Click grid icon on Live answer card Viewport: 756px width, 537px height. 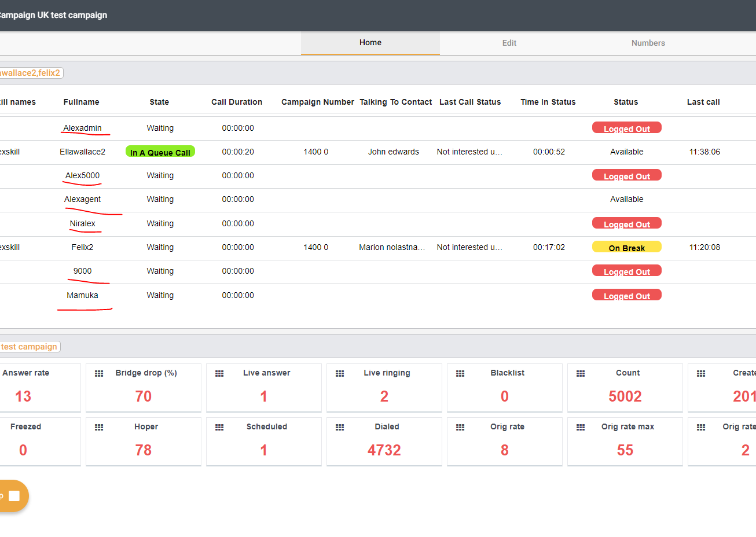(219, 374)
